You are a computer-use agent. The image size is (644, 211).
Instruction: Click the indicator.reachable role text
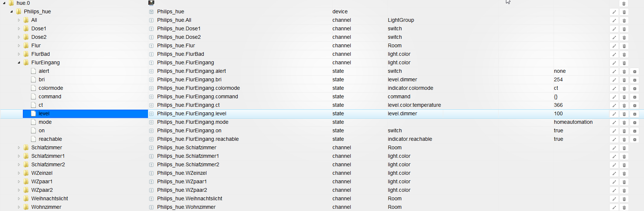pos(410,139)
